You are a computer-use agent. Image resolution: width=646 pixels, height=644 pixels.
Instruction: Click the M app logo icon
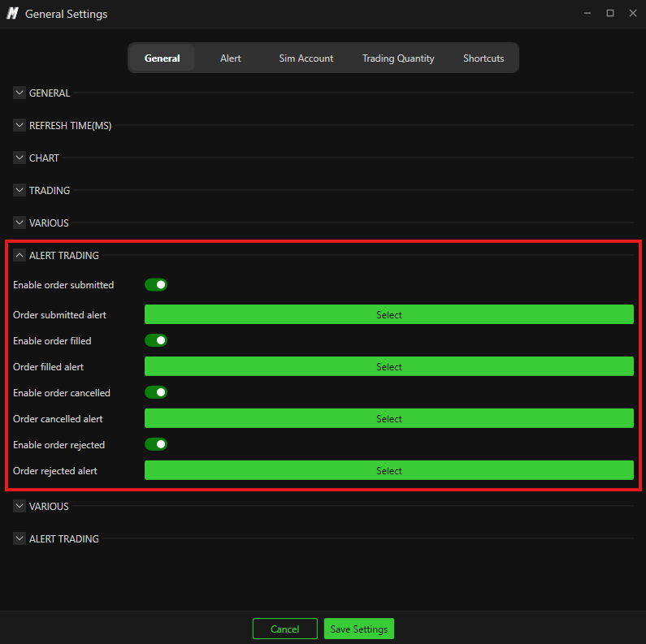(x=13, y=14)
